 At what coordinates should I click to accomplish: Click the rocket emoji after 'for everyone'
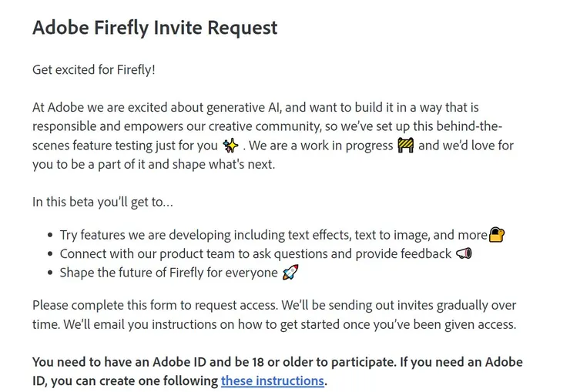[290, 273]
